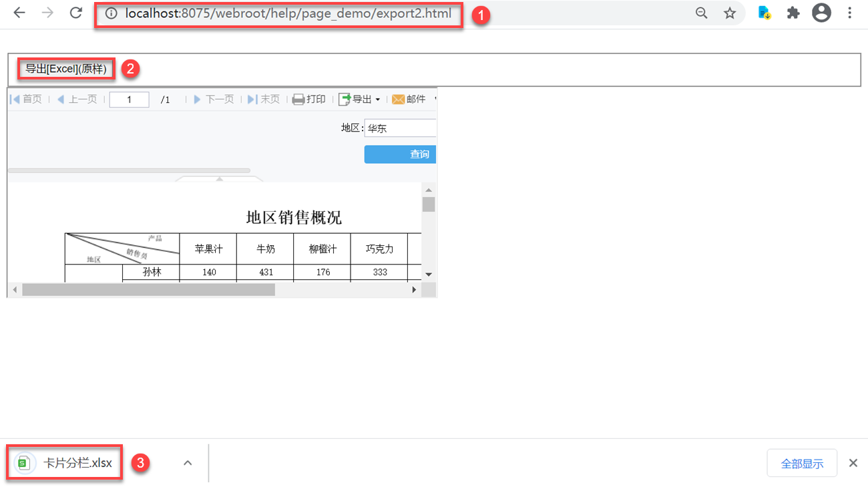
Task: Go back to the previous browser page
Action: (x=19, y=13)
